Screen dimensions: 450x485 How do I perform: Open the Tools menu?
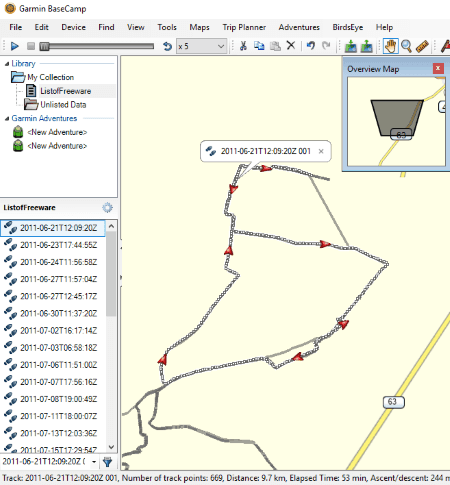[x=167, y=27]
